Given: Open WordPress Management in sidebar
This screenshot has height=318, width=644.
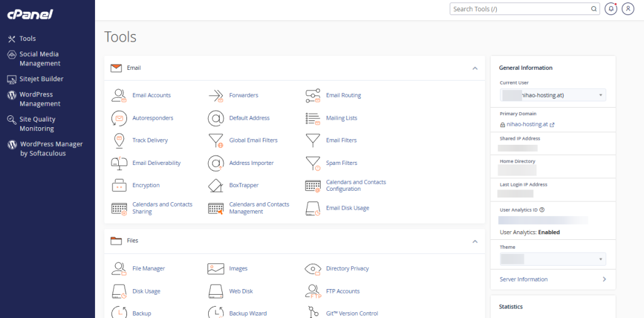Looking at the screenshot, I should (x=40, y=99).
